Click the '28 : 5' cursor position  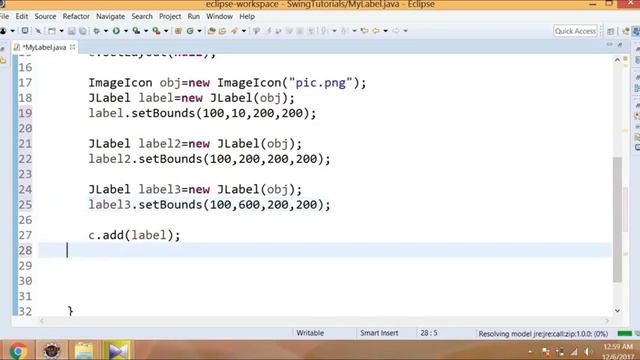pyautogui.click(x=429, y=333)
